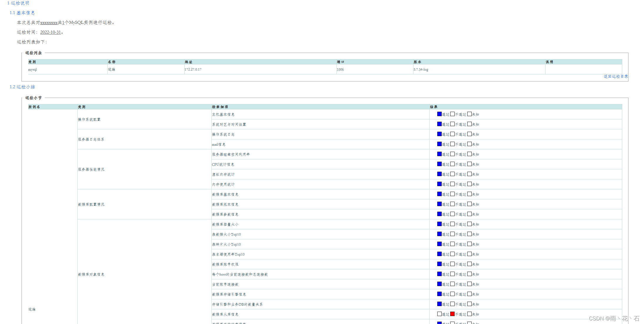Open the 1.2 巡检小结 heading link
The height and width of the screenshot is (324, 644).
pos(22,87)
